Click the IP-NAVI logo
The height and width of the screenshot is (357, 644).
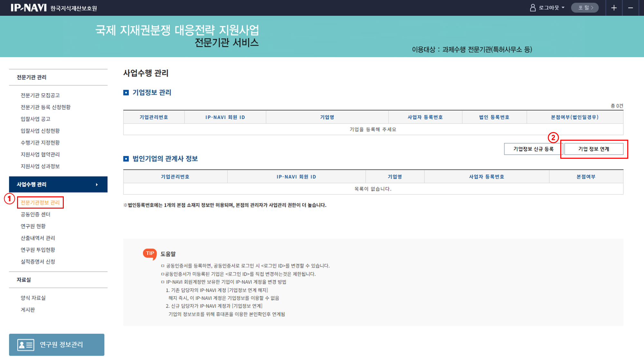(29, 8)
